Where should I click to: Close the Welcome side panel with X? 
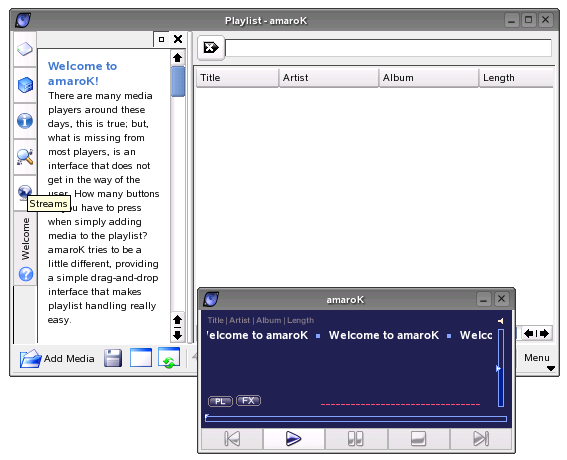coord(178,39)
